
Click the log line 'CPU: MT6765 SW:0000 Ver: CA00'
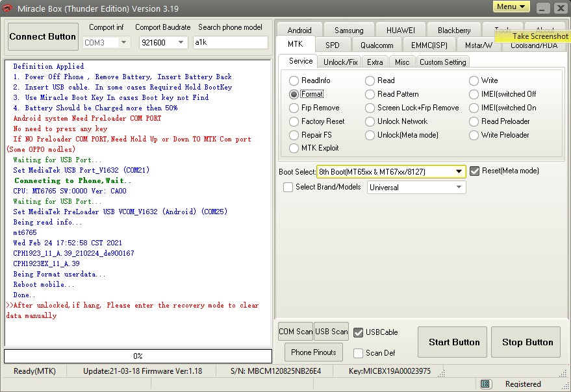(70, 191)
